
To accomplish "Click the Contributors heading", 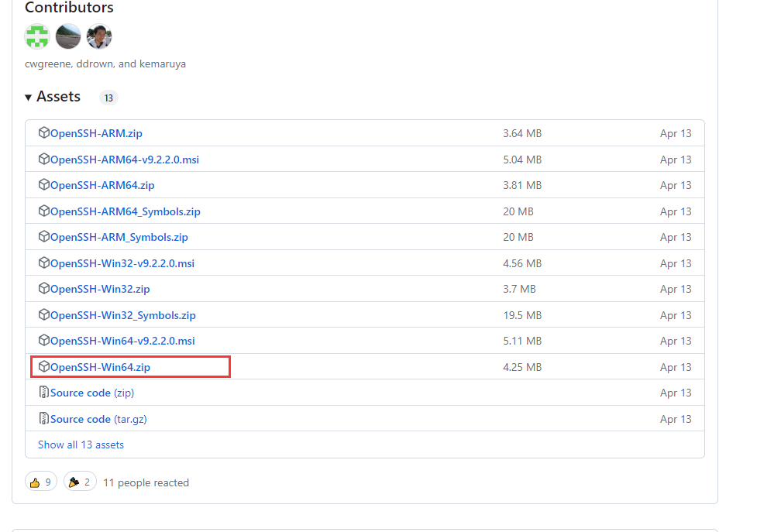I will tap(69, 8).
